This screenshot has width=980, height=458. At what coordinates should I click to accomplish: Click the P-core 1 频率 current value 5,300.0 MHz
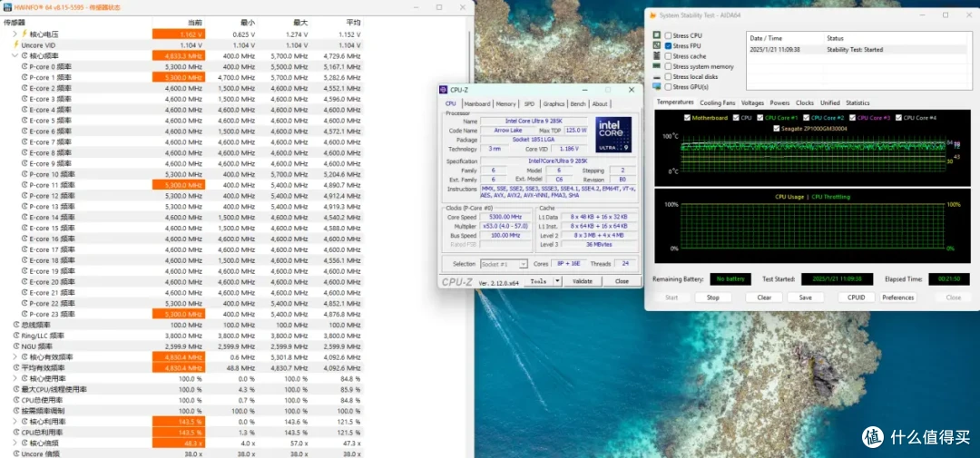click(180, 77)
